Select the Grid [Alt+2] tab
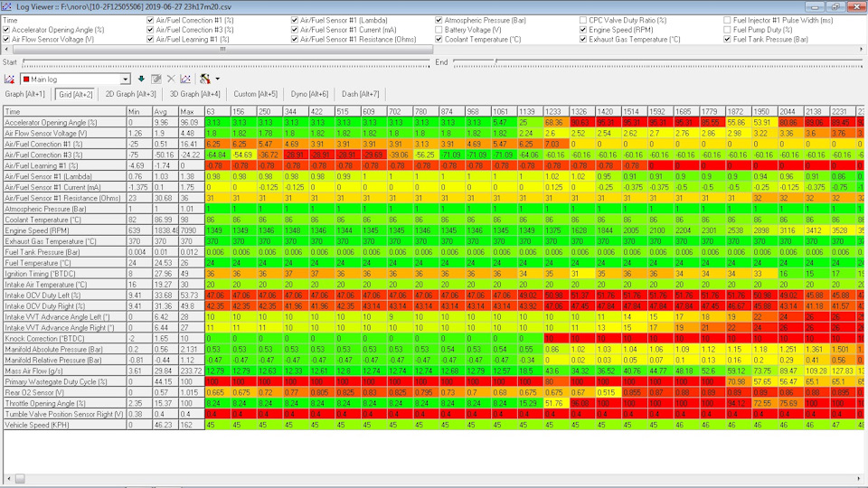868x488 pixels. (76, 94)
